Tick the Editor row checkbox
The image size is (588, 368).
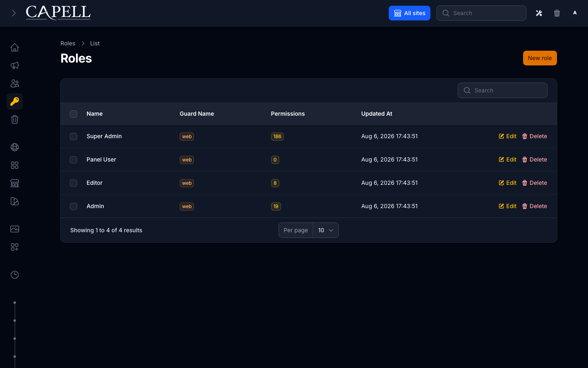[73, 183]
